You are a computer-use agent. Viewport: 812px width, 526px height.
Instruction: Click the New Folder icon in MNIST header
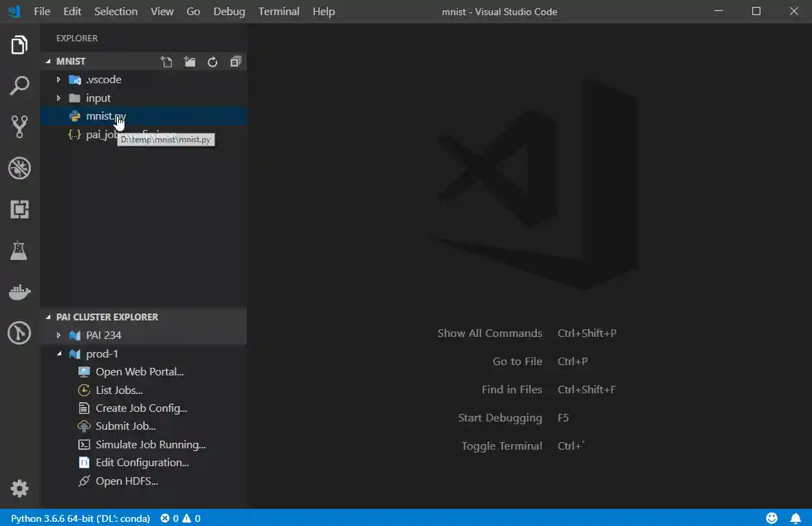click(x=190, y=62)
